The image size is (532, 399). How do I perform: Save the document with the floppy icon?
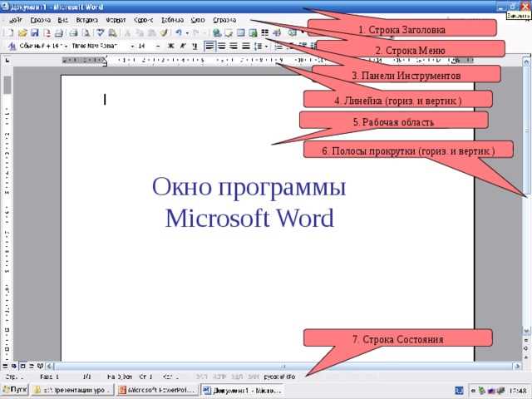click(35, 33)
